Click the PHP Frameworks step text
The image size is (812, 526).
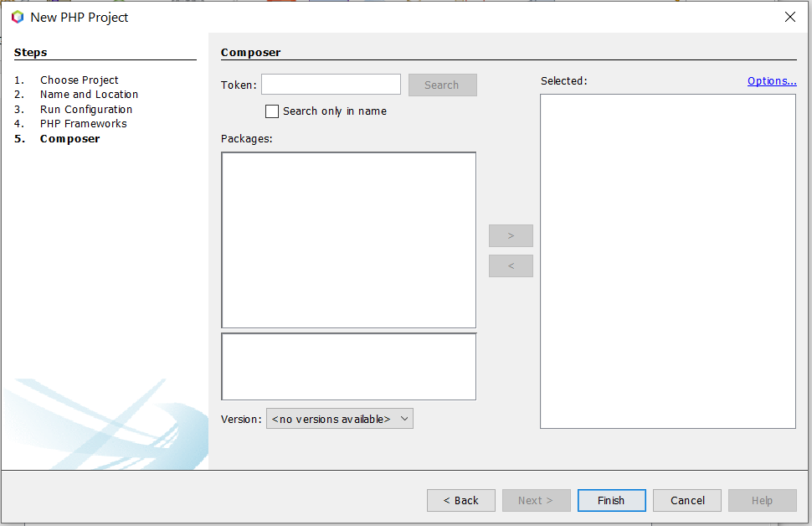pos(84,124)
